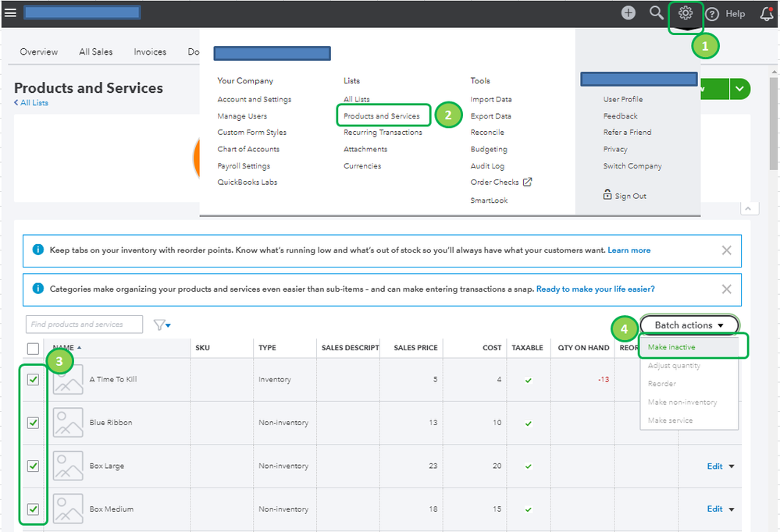Click Edit link for Box Medium
The image size is (780, 532).
click(x=714, y=509)
